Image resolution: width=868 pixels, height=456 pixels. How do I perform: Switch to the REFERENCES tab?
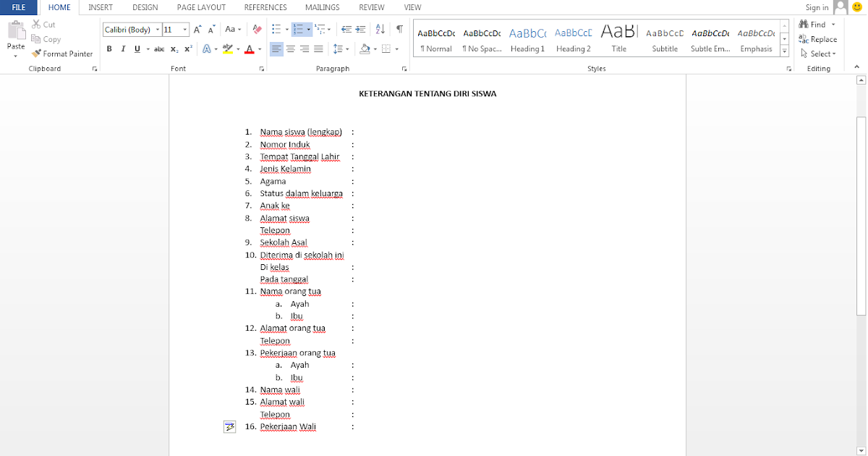(x=265, y=7)
